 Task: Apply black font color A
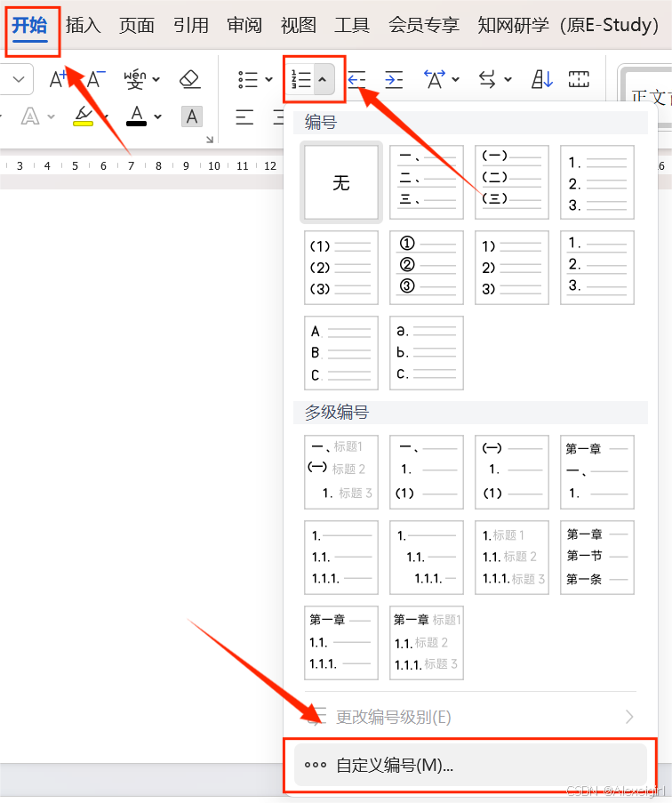(136, 116)
